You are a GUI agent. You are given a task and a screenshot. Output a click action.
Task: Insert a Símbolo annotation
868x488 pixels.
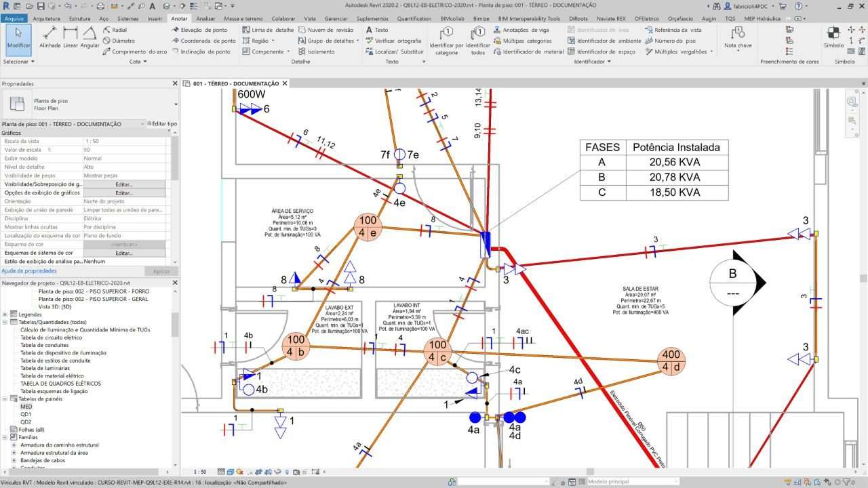point(833,37)
